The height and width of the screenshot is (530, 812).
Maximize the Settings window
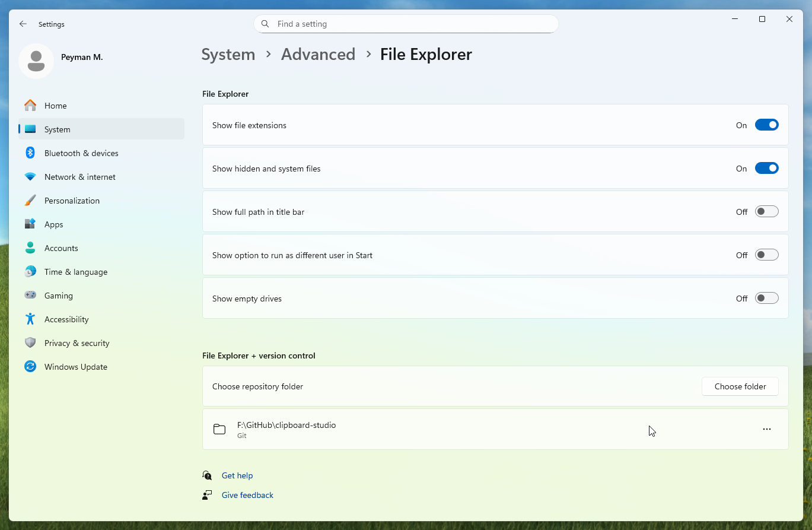(x=762, y=19)
